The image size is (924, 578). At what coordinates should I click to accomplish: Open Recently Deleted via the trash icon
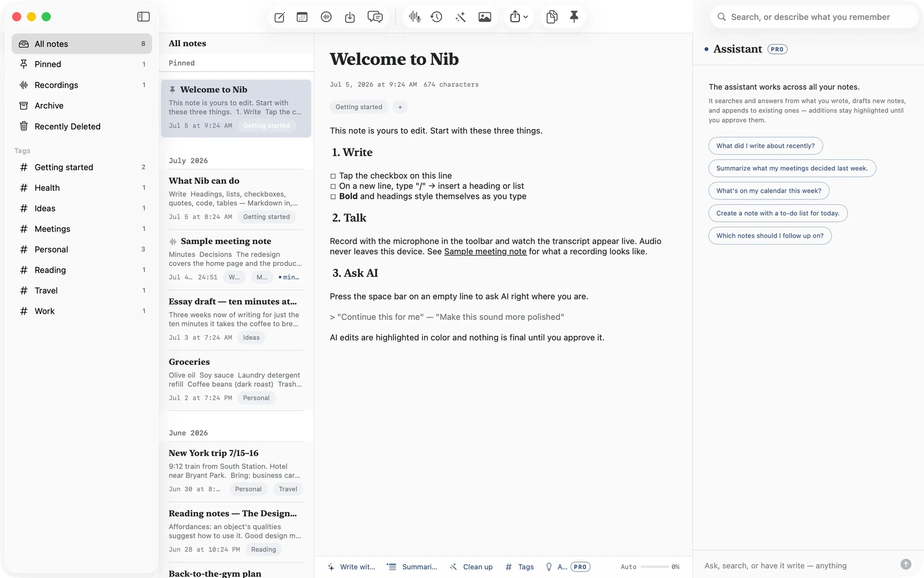coord(24,126)
